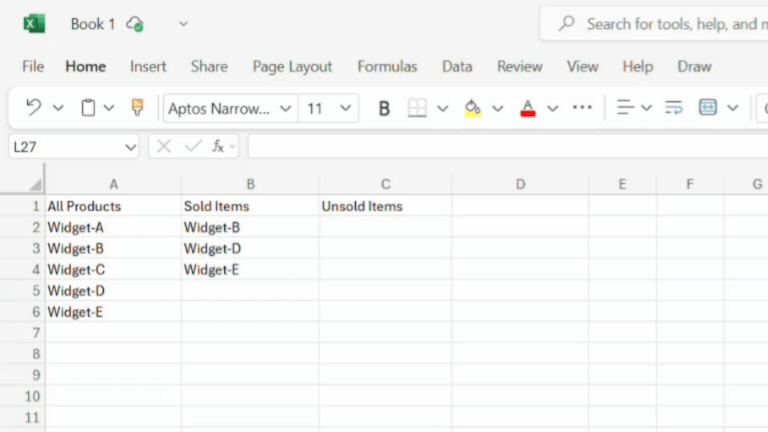Open the Page Layout tab
Image resolution: width=768 pixels, height=432 pixels.
(292, 67)
